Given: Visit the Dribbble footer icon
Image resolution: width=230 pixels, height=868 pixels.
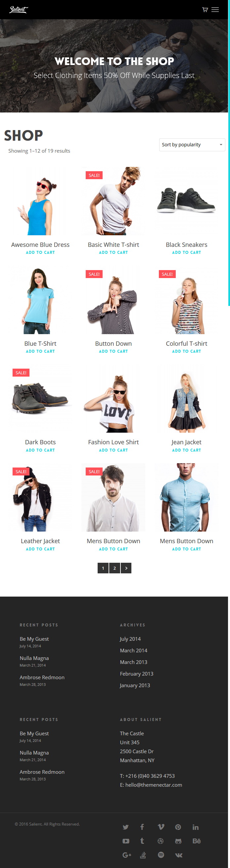Looking at the screenshot, I should (x=161, y=841).
